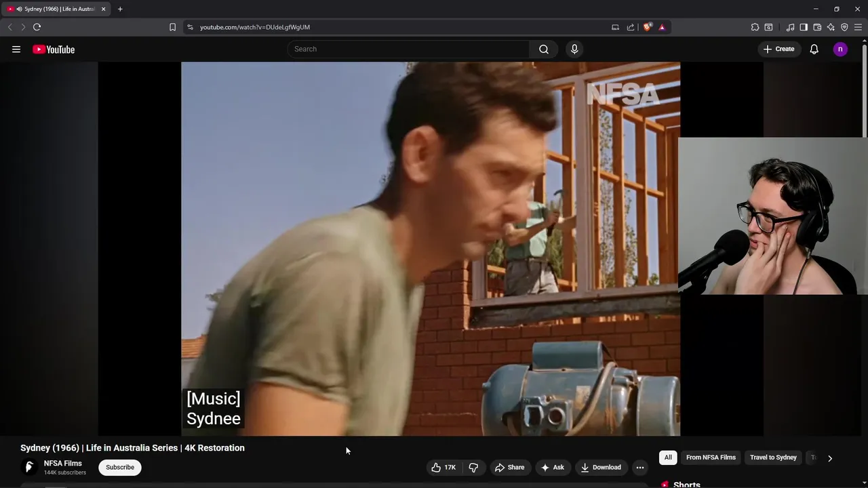Open Brave Shields lion icon
This screenshot has width=868, height=488.
pyautogui.click(x=647, y=27)
